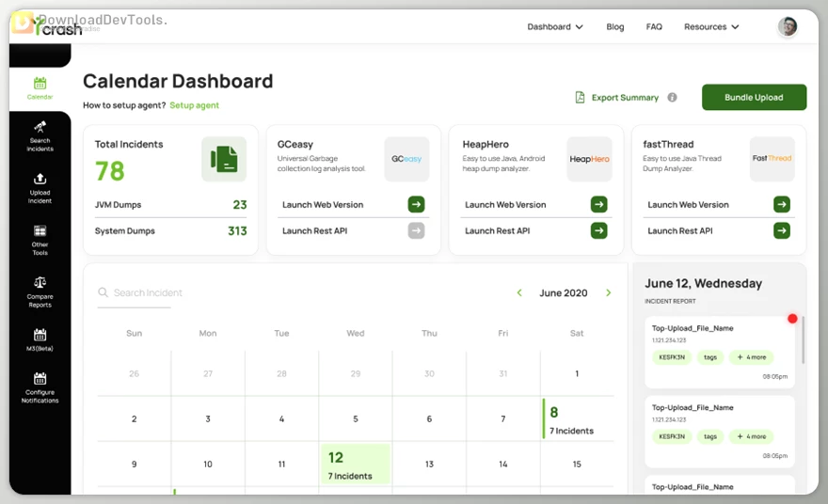
Task: Select calendar day 10
Action: tap(208, 464)
